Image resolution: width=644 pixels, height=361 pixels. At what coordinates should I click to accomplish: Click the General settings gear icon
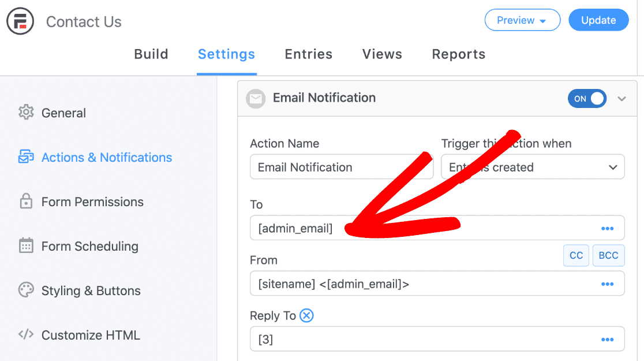coord(25,113)
